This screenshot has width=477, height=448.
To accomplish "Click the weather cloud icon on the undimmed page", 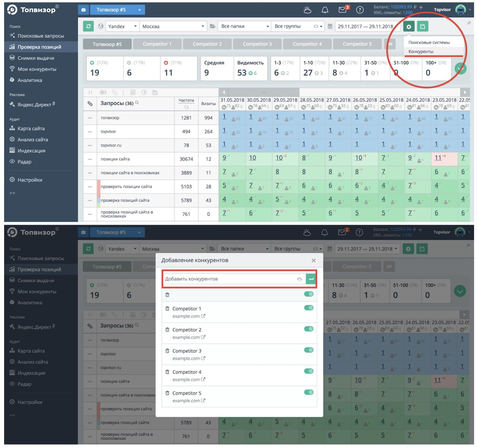I will [x=307, y=10].
